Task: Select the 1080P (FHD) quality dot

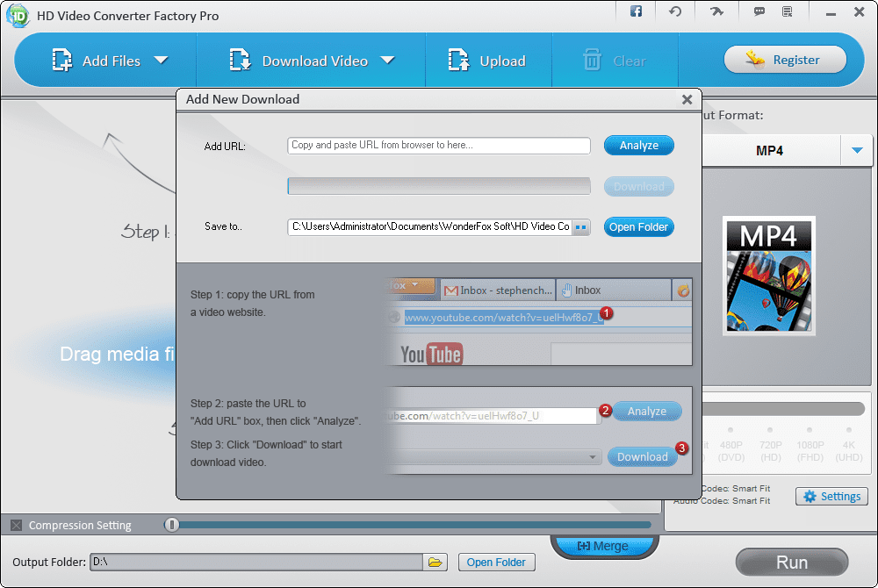Action: point(809,430)
